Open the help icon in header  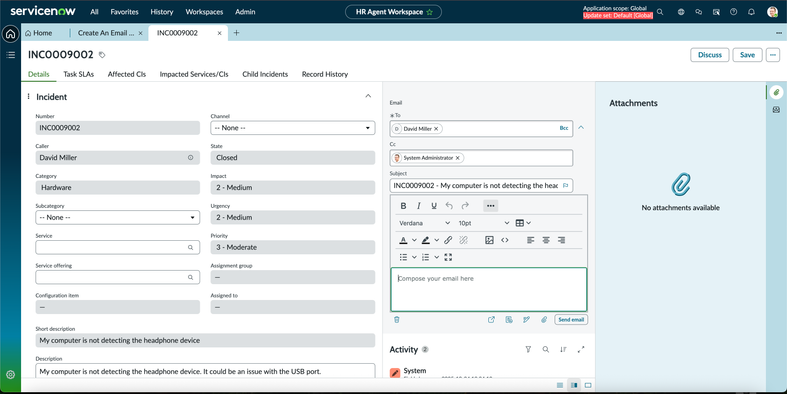734,12
